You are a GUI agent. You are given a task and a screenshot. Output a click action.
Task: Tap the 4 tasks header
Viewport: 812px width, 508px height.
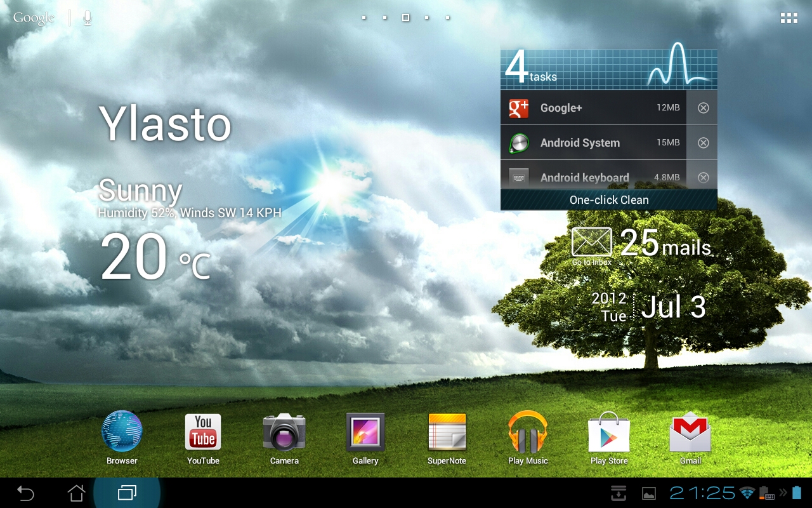click(x=531, y=68)
